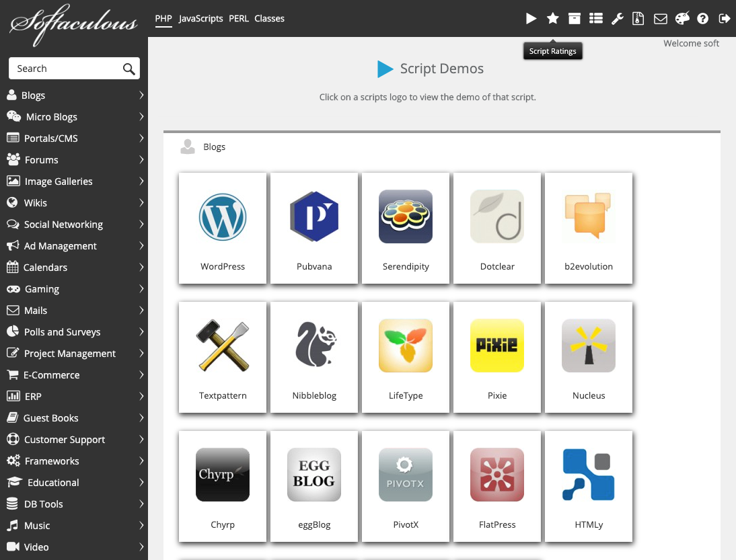Click the Script Ratings star icon

(x=552, y=18)
